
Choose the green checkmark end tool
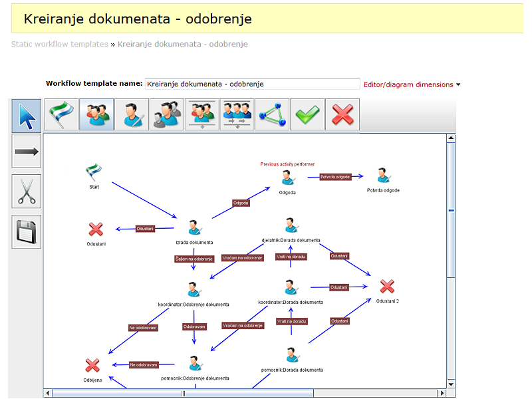pos(307,114)
